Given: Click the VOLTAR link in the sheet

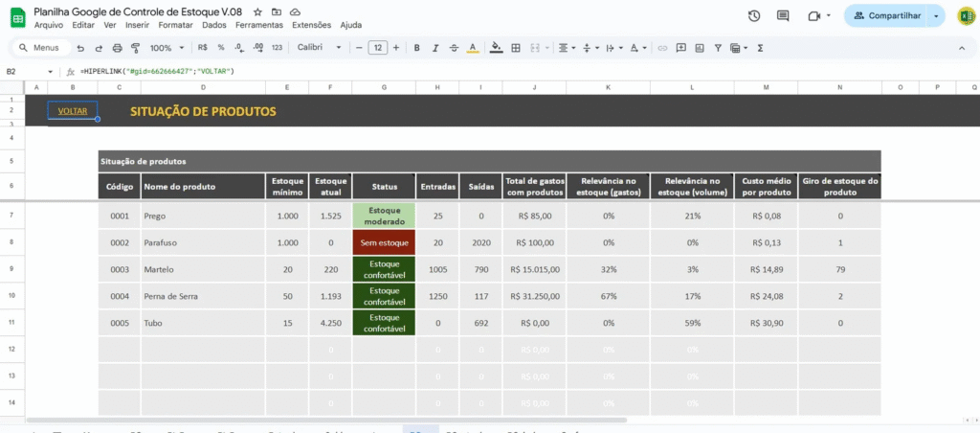Looking at the screenshot, I should [73, 111].
